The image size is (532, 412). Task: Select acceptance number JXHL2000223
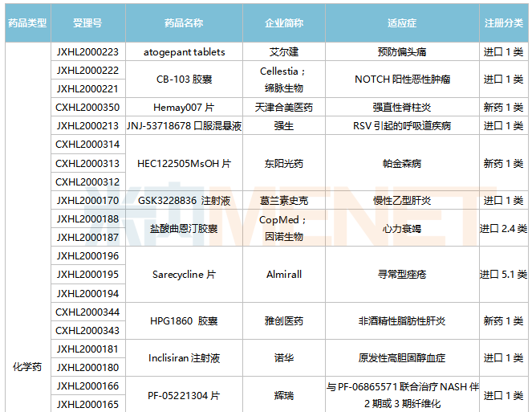pyautogui.click(x=88, y=51)
